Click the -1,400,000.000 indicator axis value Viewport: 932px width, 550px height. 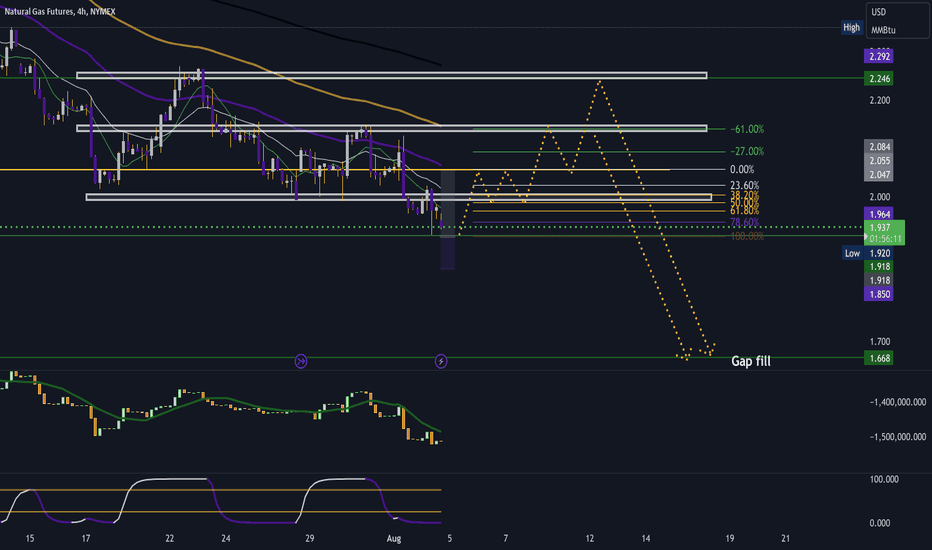[898, 403]
